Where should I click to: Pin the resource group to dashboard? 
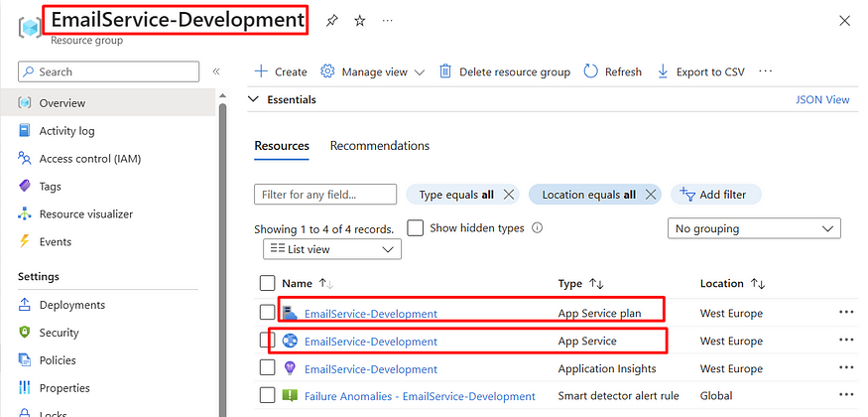(x=331, y=21)
